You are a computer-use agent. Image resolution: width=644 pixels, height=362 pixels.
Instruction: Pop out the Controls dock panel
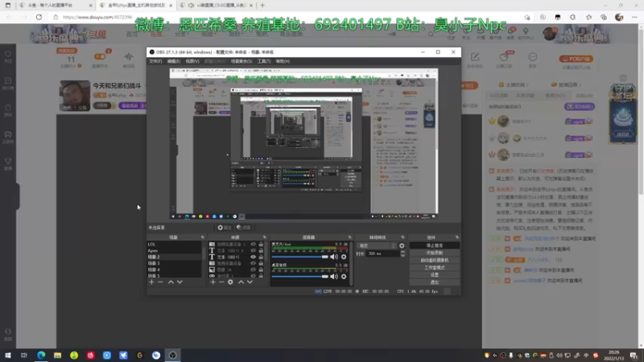point(457,237)
